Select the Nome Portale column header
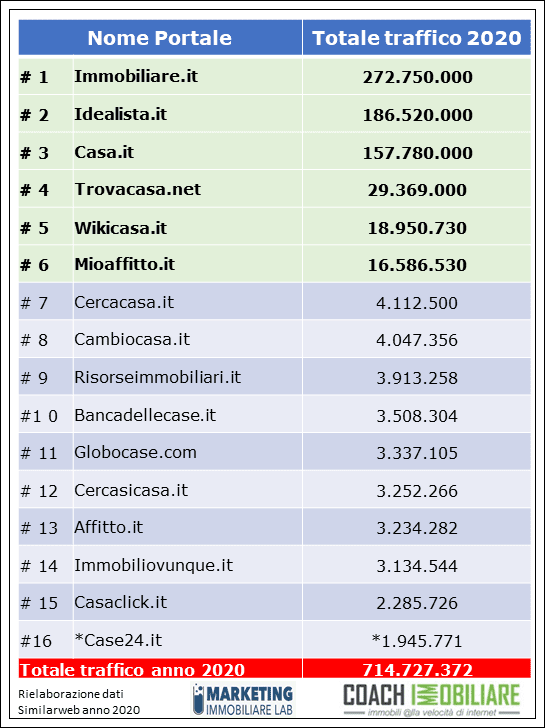 click(x=160, y=38)
